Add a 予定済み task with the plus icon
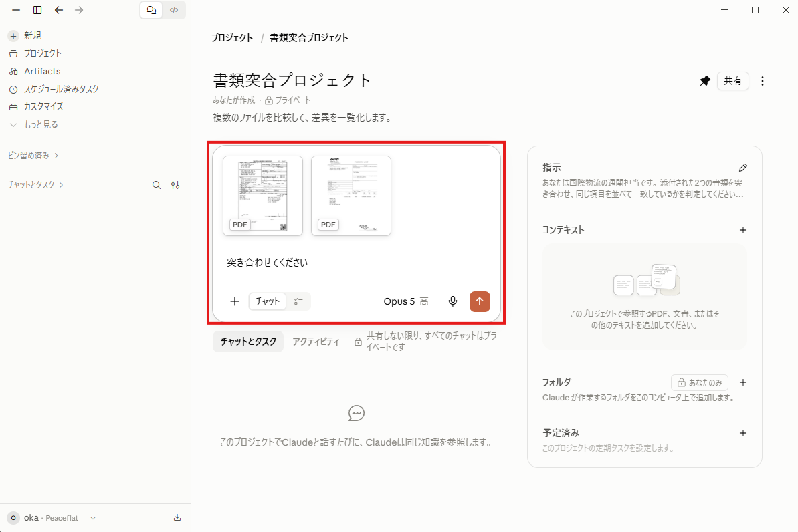This screenshot has width=798, height=532. [x=743, y=433]
